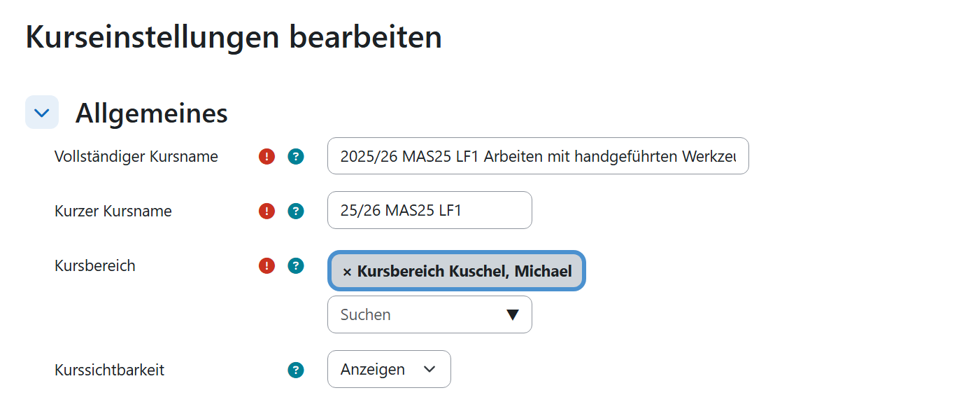Click the Suchen search field
Image resolution: width=980 pixels, height=395 pixels.
(416, 314)
